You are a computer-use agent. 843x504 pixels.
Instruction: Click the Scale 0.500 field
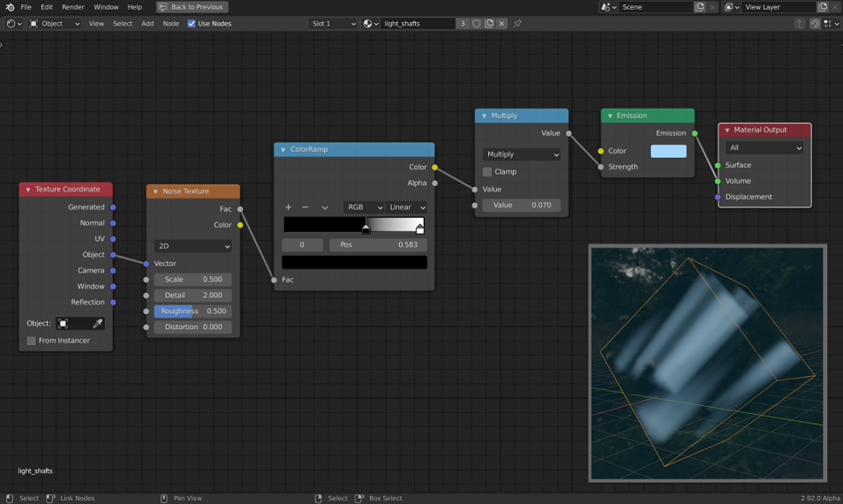coord(193,280)
